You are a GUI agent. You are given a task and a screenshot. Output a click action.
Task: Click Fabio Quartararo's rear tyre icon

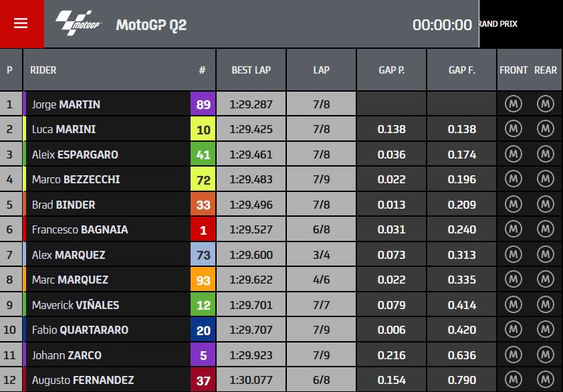pos(545,330)
